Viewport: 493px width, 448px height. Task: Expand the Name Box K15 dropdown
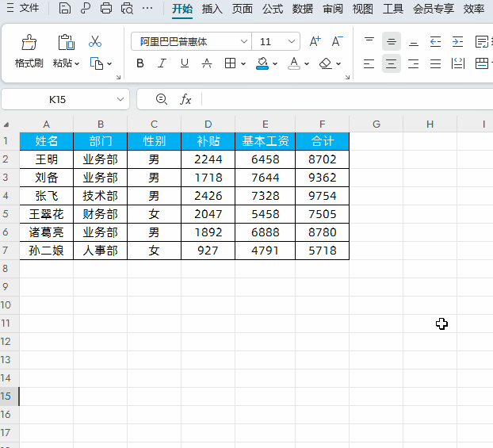(x=120, y=99)
